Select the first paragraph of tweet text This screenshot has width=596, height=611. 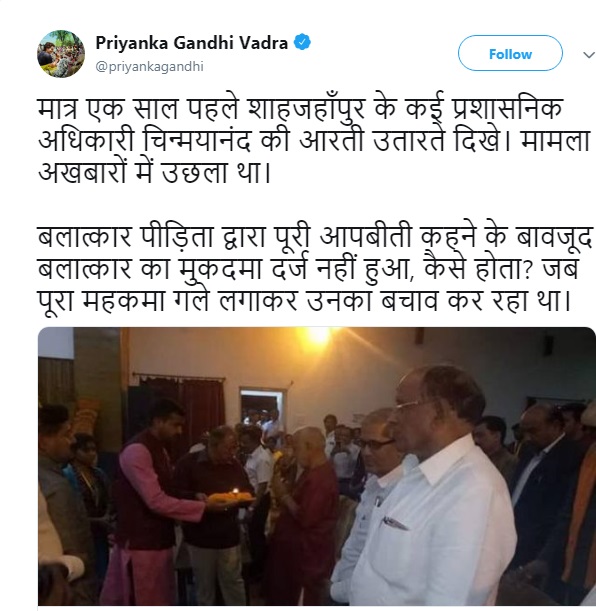tap(314, 140)
